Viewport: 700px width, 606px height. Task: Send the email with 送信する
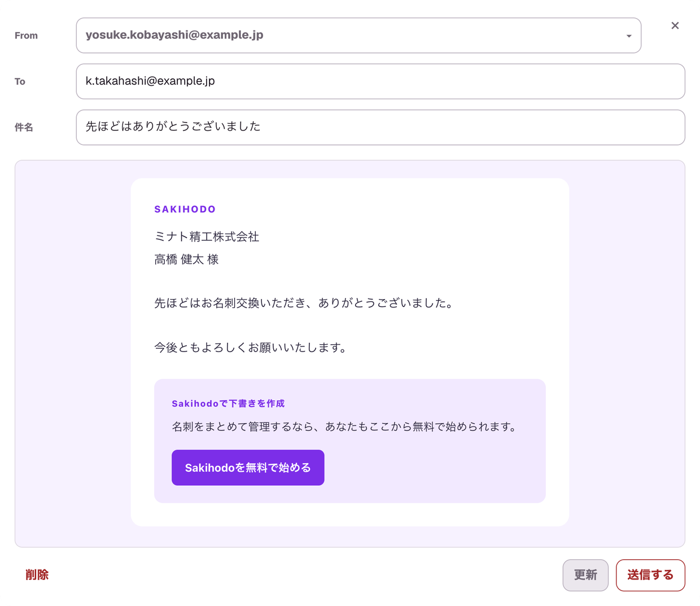650,575
